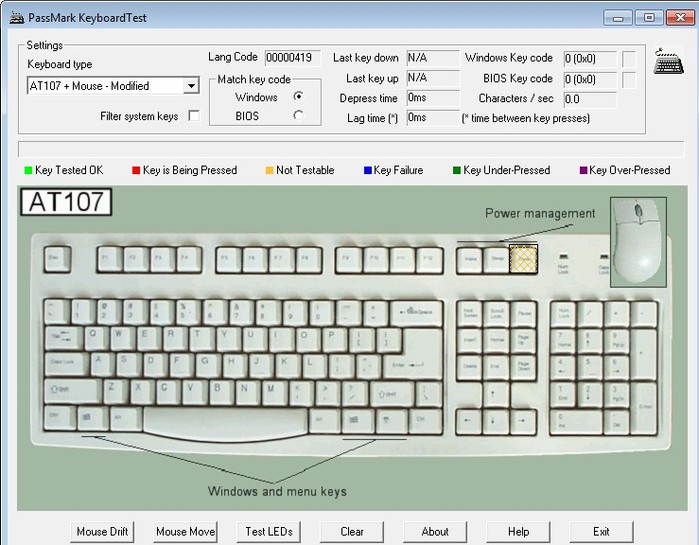This screenshot has width=699, height=545.
Task: Click the right arrow key on the keyboard
Action: [x=523, y=422]
